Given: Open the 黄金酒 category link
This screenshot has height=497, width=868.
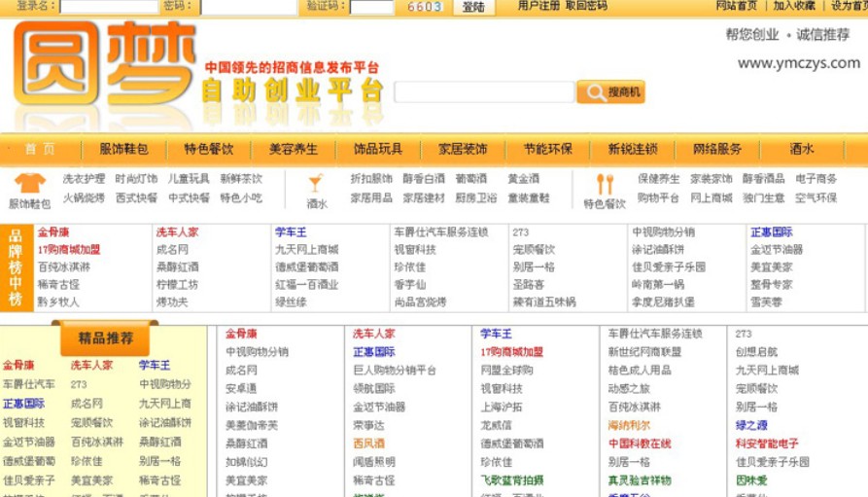Looking at the screenshot, I should pyautogui.click(x=524, y=178).
